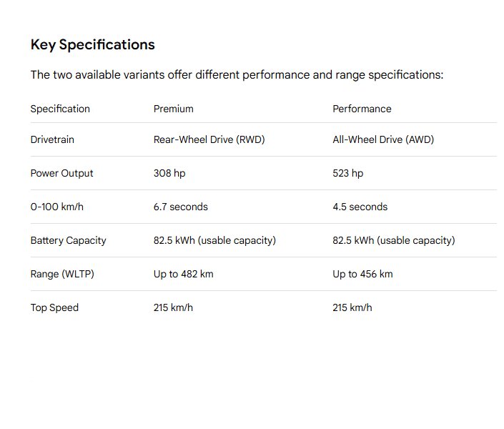Select the Up to 456 km value
The image size is (504, 429).
pos(362,274)
